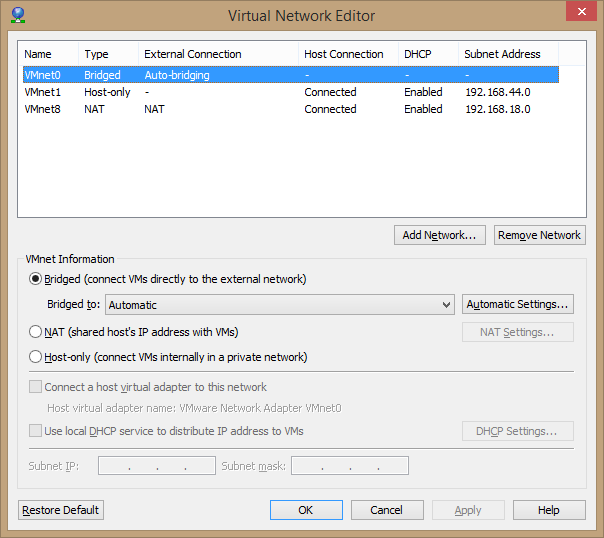Click Add Network button

[440, 235]
